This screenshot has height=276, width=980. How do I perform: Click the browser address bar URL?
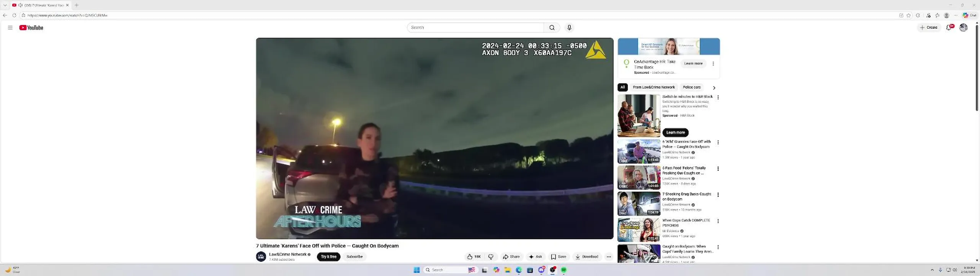[67, 15]
